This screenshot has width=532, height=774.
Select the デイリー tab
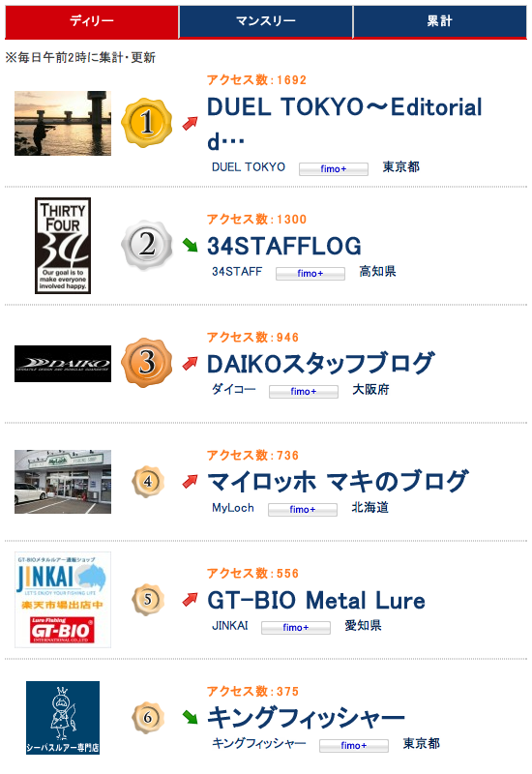tap(92, 21)
